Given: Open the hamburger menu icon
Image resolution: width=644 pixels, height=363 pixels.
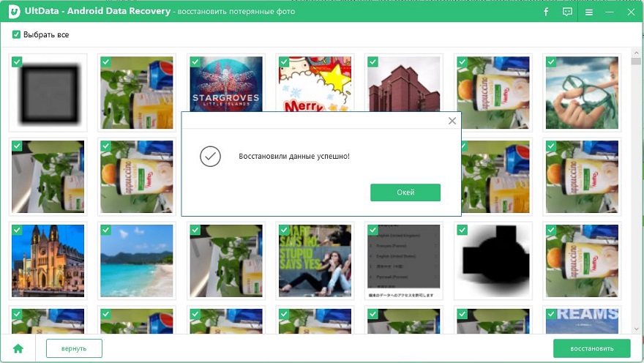Looking at the screenshot, I should tap(589, 12).
